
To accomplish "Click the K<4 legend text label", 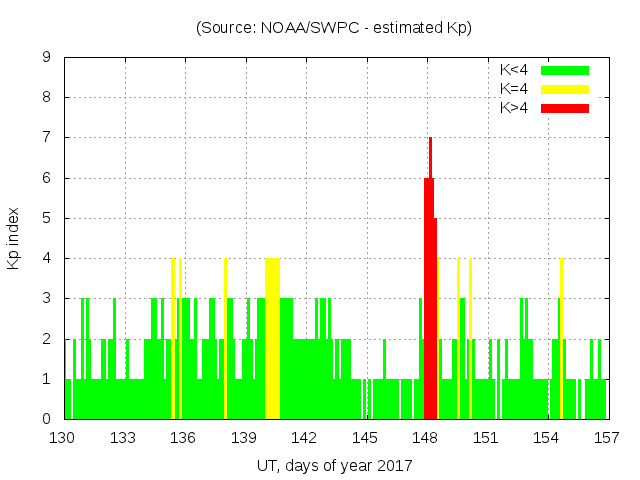I will point(514,70).
